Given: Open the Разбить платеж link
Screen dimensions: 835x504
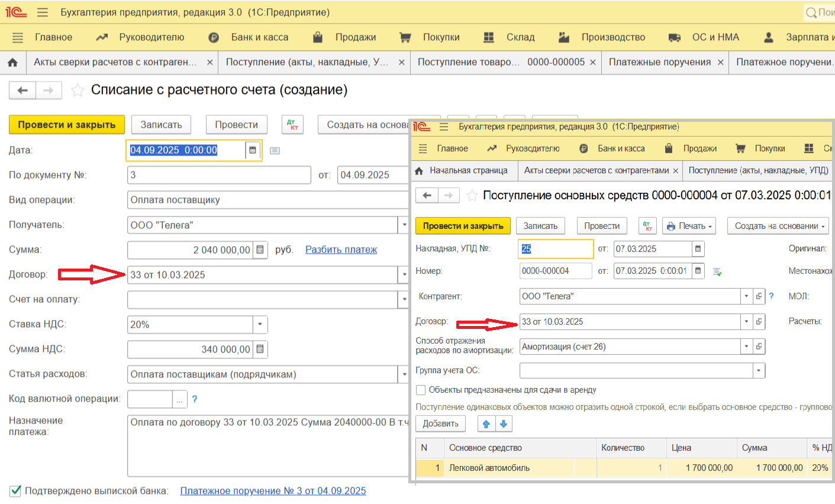Looking at the screenshot, I should click(x=341, y=250).
